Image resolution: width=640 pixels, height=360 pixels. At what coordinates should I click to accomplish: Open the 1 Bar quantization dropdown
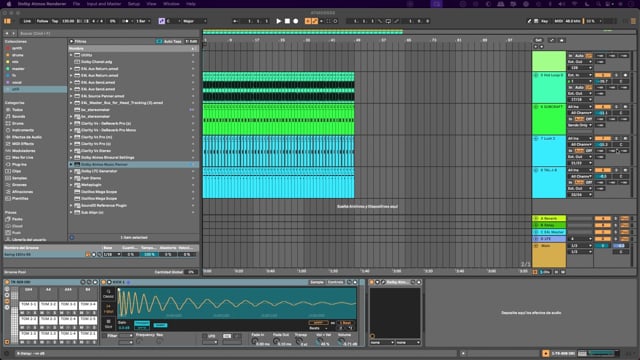[143, 21]
